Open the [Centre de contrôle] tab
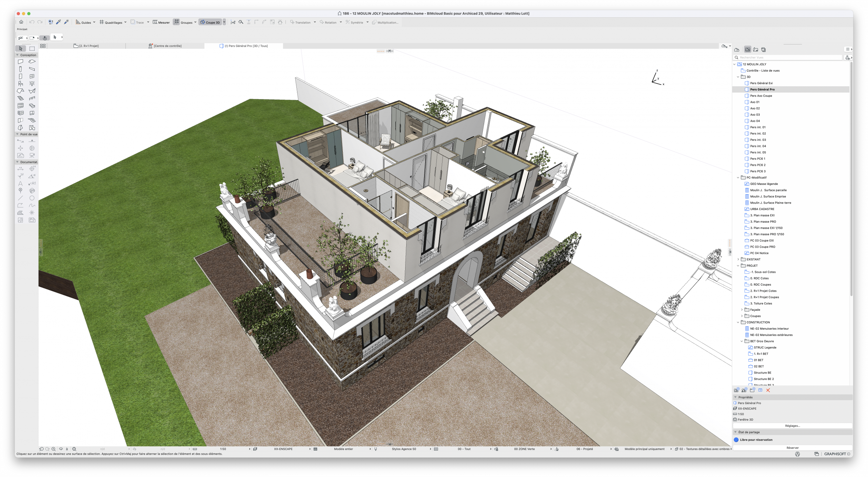Image resolution: width=868 pixels, height=477 pixels. coord(165,46)
